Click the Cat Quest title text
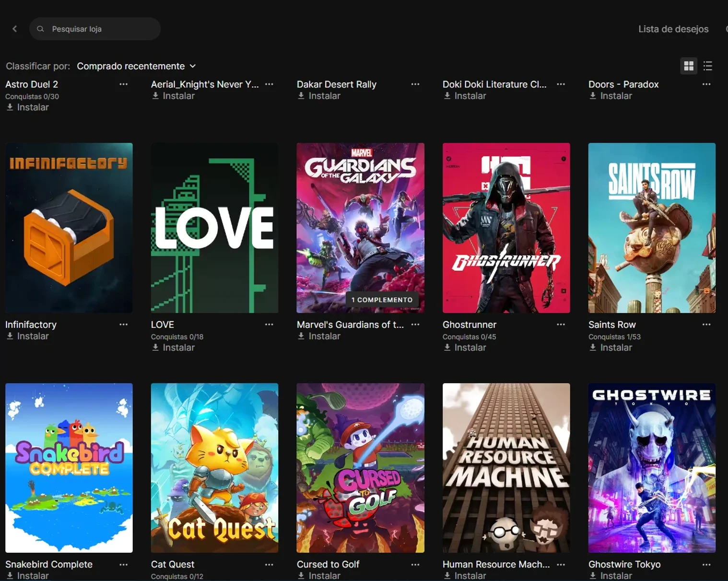 (173, 565)
